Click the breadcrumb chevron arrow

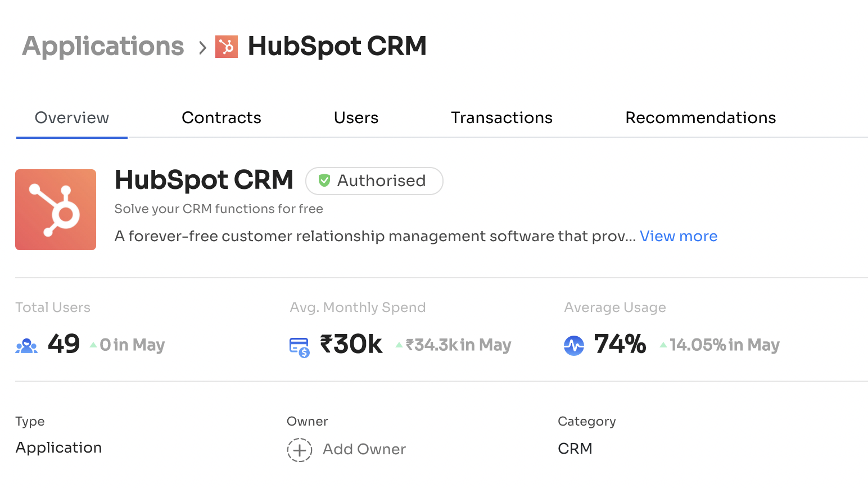point(202,48)
